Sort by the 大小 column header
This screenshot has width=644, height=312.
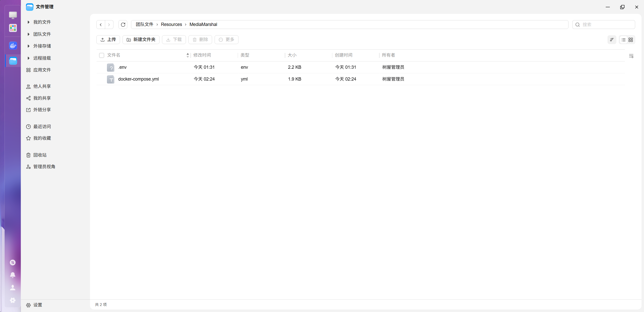(292, 55)
